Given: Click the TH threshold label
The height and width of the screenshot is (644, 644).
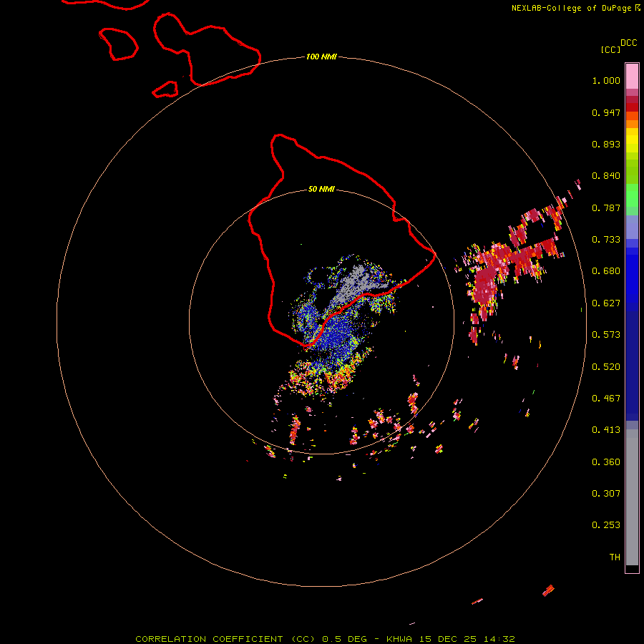Looking at the screenshot, I should click(615, 557).
